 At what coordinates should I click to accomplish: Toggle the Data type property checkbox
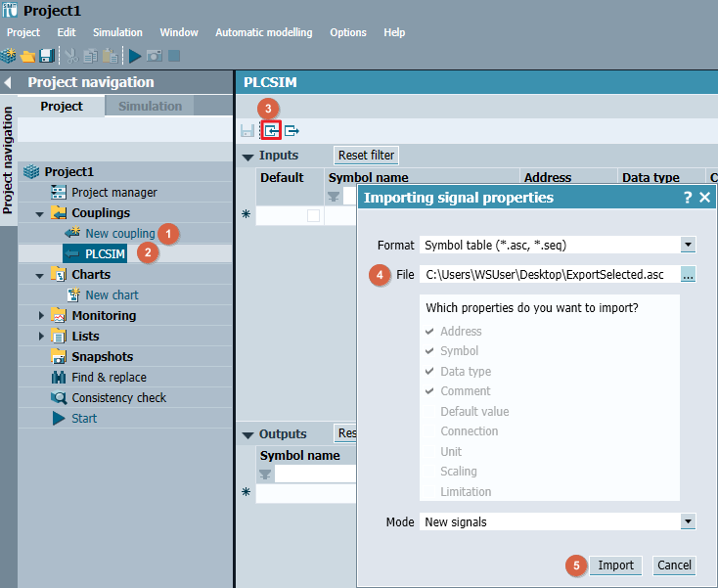pyautogui.click(x=429, y=371)
